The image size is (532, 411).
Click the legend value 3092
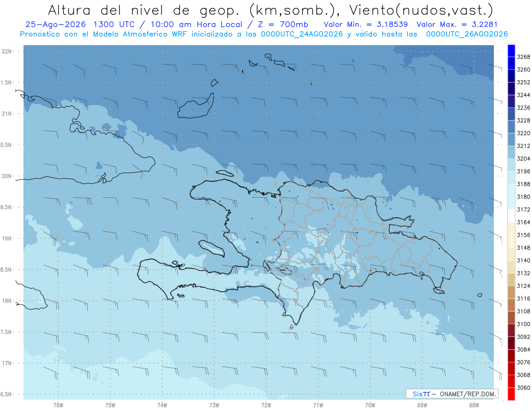pyautogui.click(x=524, y=337)
